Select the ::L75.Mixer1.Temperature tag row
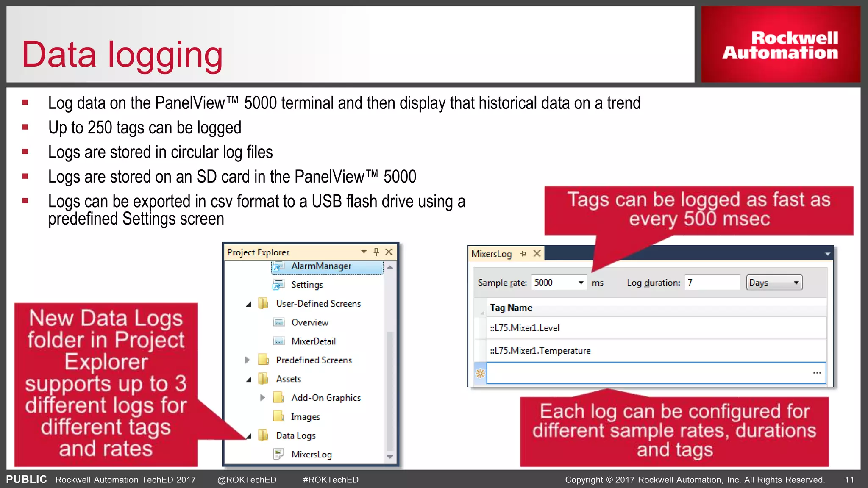 540,351
